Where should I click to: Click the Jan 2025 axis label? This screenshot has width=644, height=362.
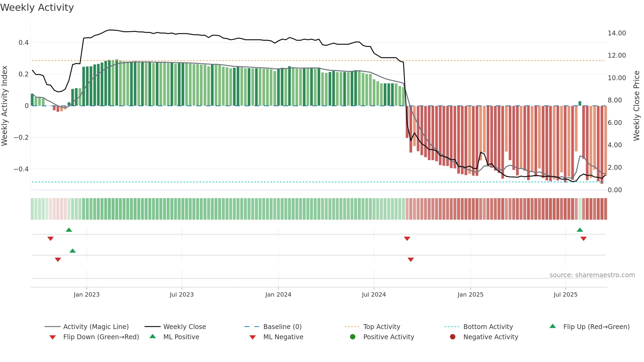[470, 295]
